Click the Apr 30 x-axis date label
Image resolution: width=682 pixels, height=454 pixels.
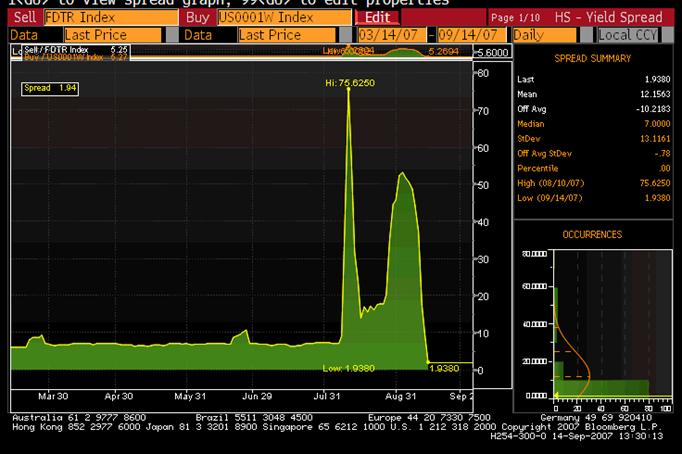click(119, 396)
